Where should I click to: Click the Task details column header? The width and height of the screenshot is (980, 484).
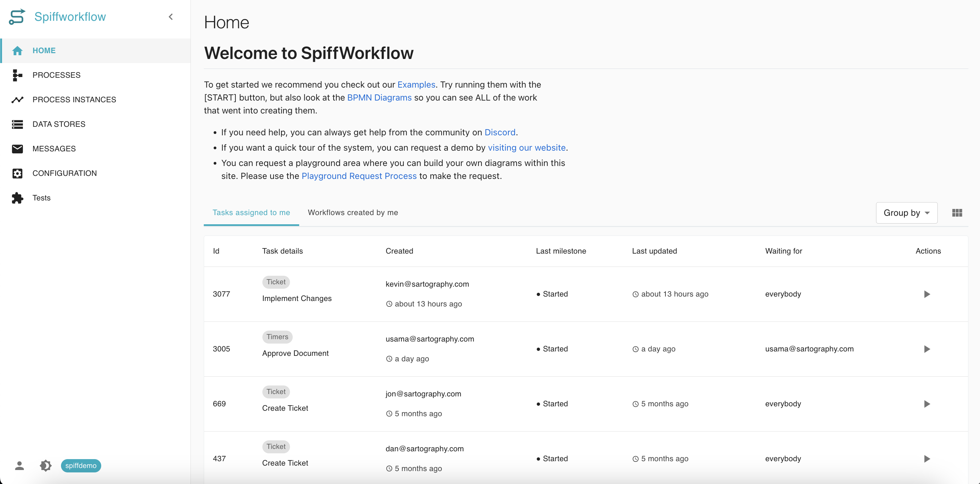coord(282,251)
